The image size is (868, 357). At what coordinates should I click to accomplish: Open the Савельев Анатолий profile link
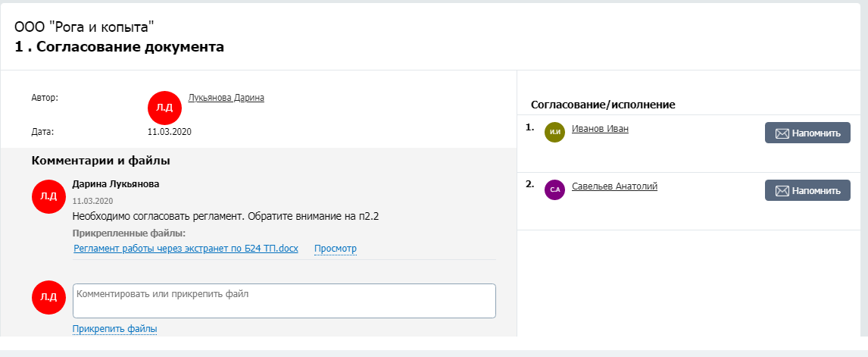pyautogui.click(x=614, y=186)
